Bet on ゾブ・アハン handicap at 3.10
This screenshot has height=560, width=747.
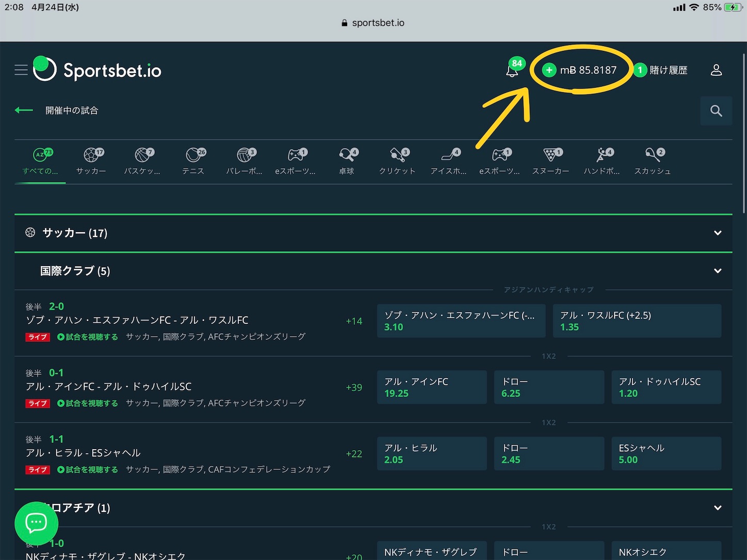click(x=461, y=321)
